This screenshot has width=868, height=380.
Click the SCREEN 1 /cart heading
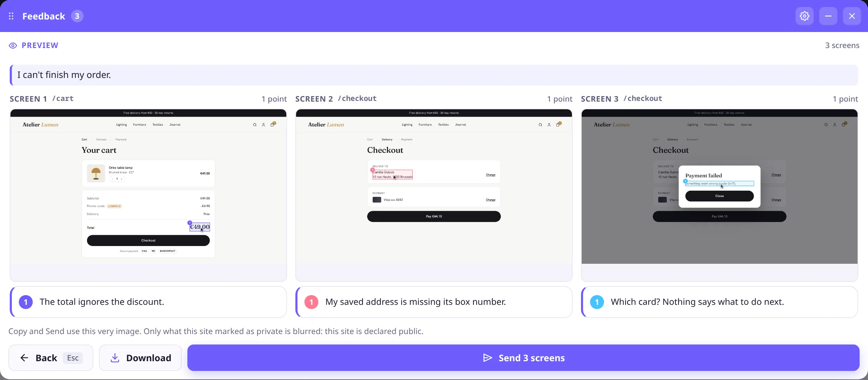coord(42,99)
